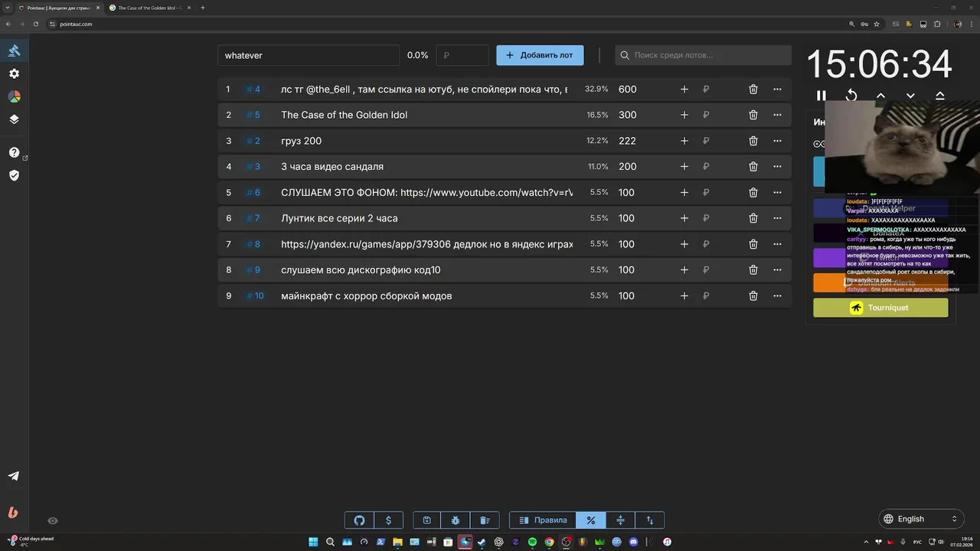
Task: Open more options for '3 часа видео сандаля'
Action: 777,167
